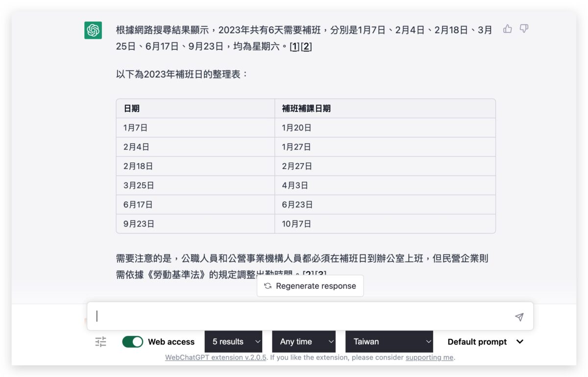Give the response a thumbs up
The width and height of the screenshot is (588, 377).
pos(508,29)
